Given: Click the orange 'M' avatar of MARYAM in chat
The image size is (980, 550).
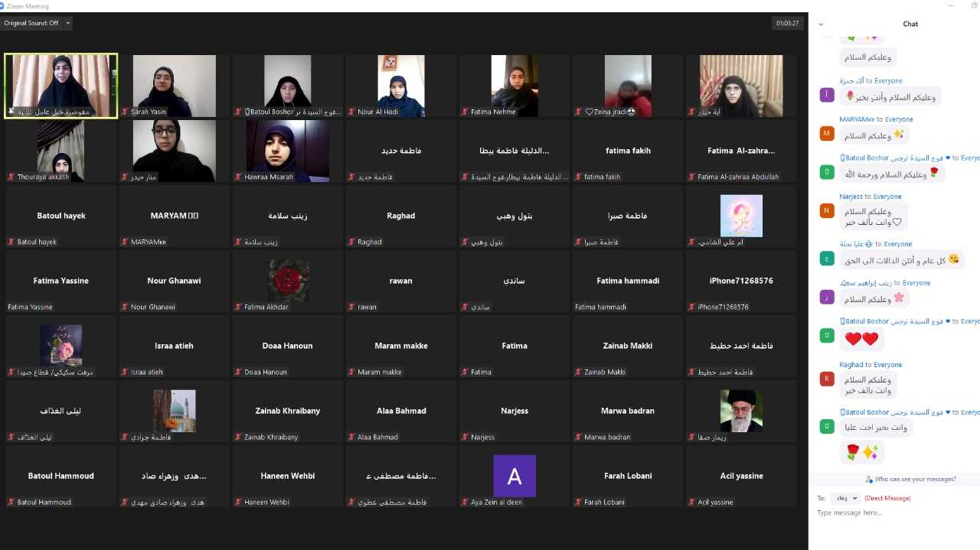Looking at the screenshot, I should coord(827,134).
